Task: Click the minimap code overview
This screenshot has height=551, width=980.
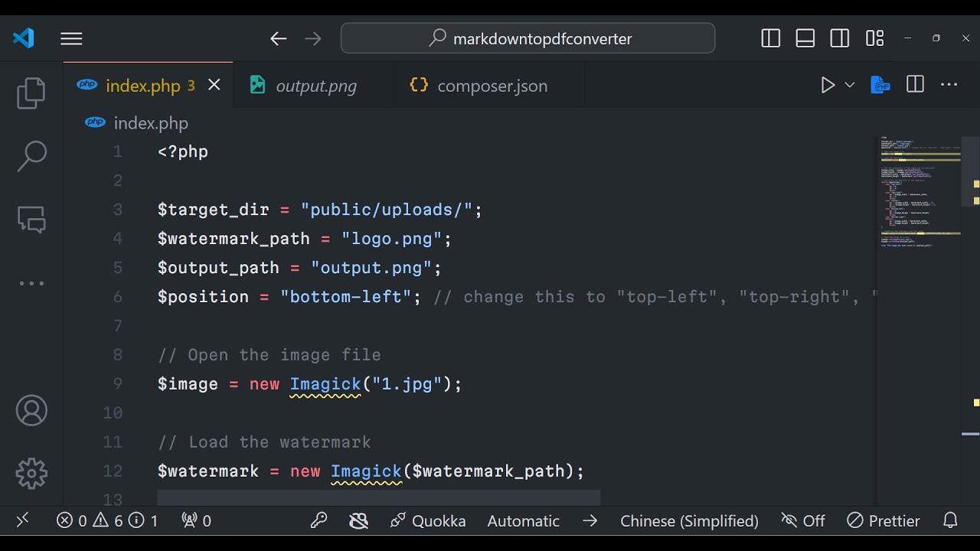Action: click(918, 191)
